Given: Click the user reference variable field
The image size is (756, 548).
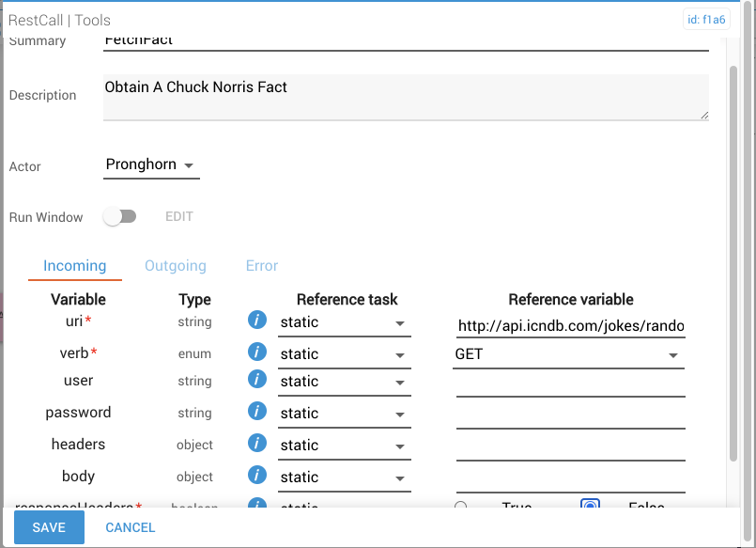Looking at the screenshot, I should [x=571, y=384].
